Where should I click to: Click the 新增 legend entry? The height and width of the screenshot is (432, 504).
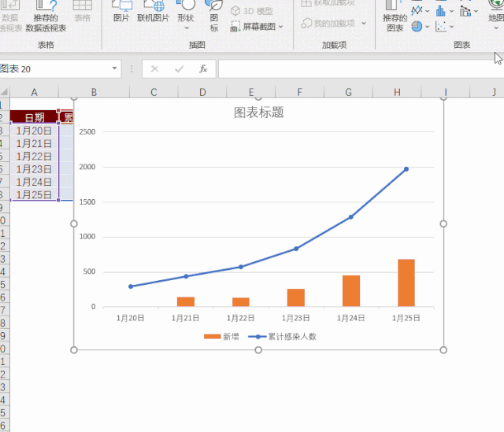221,337
